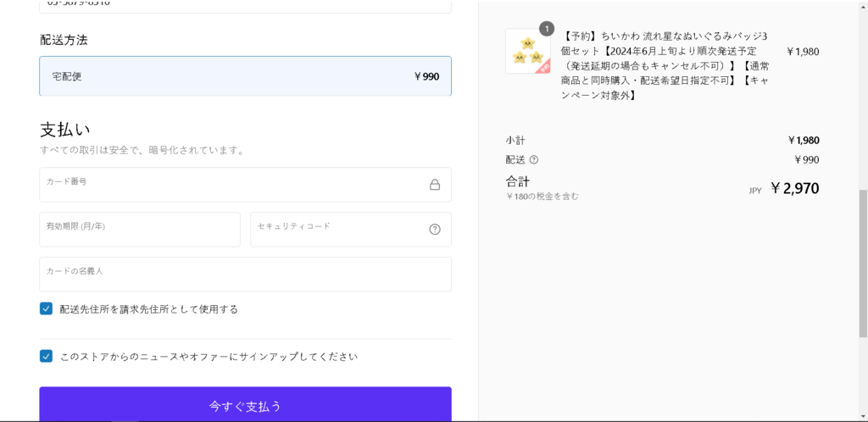
Task: Focus the カードの名義人 cardholder name field
Action: [245, 275]
